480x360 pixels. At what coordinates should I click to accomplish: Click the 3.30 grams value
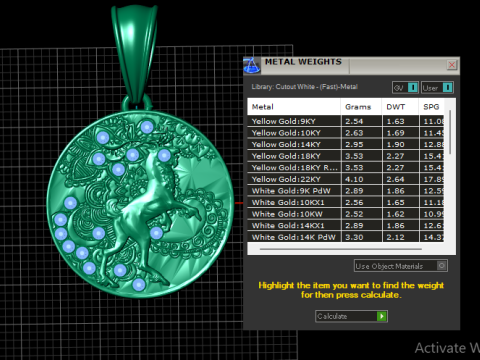[x=354, y=237]
